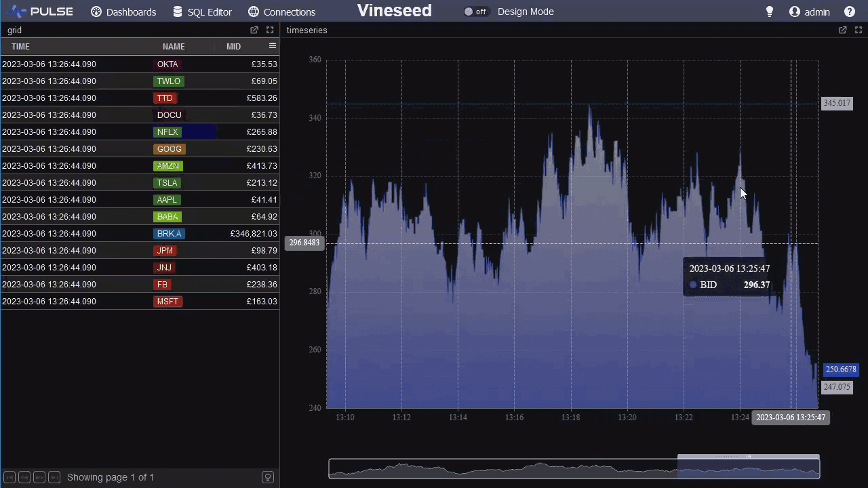The height and width of the screenshot is (488, 868).
Task: Toggle Design Mode switch on
Action: point(475,12)
